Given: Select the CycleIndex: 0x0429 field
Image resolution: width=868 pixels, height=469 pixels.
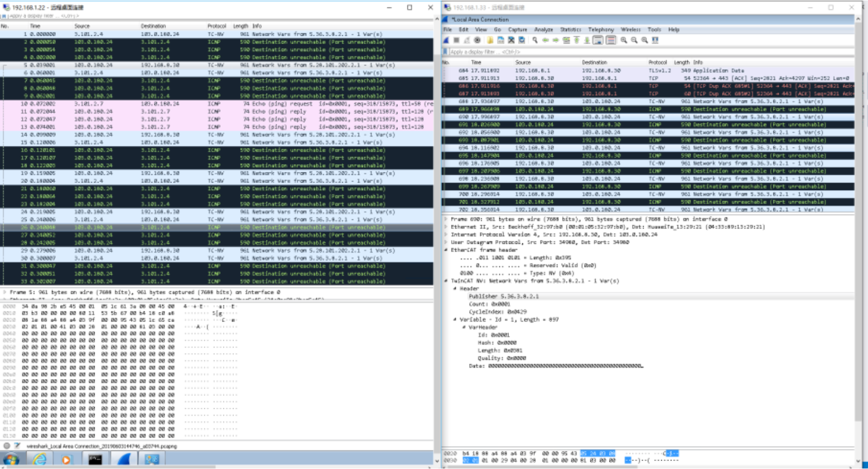Looking at the screenshot, I should pos(497,312).
